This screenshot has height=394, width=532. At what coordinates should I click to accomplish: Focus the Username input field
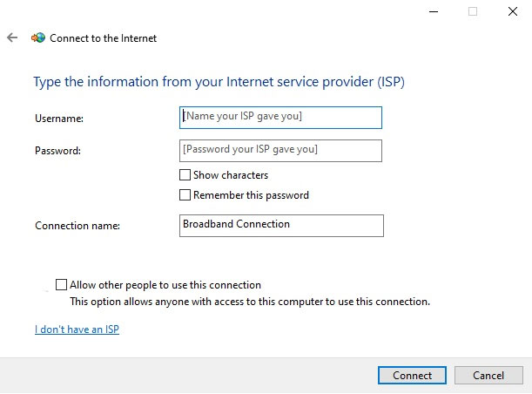tap(280, 118)
